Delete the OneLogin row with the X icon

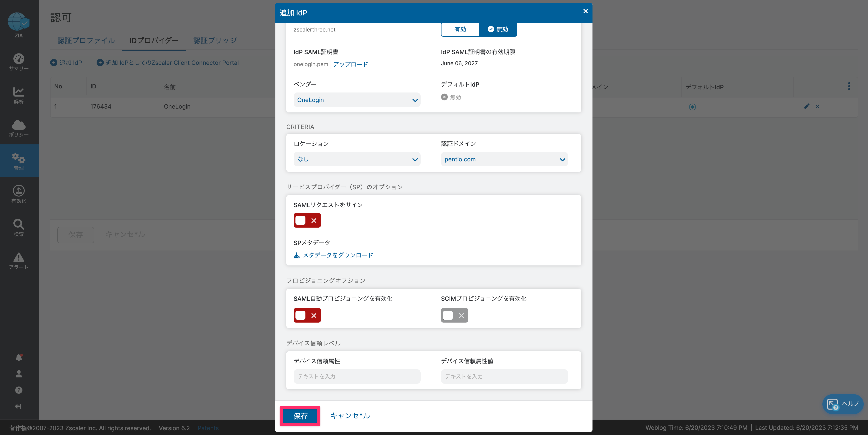click(x=817, y=107)
